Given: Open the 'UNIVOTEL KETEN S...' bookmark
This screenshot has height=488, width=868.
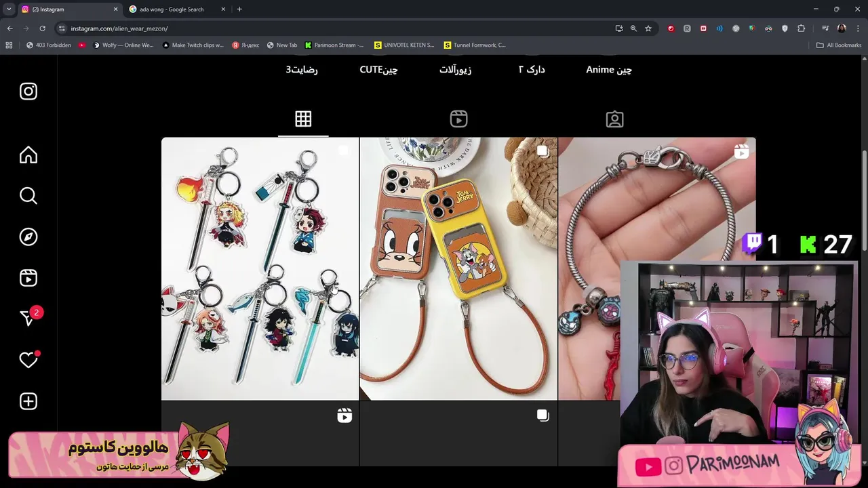Looking at the screenshot, I should pyautogui.click(x=404, y=45).
